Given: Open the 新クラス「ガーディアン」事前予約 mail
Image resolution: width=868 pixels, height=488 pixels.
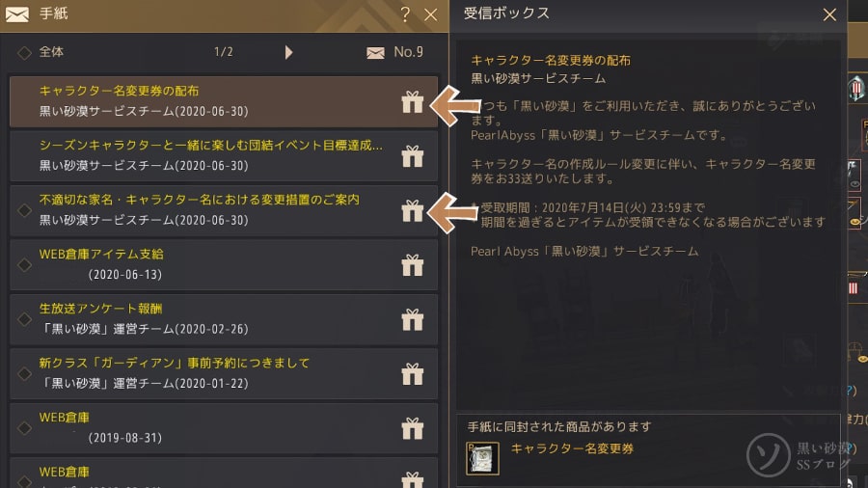Looking at the screenshot, I should click(x=224, y=373).
